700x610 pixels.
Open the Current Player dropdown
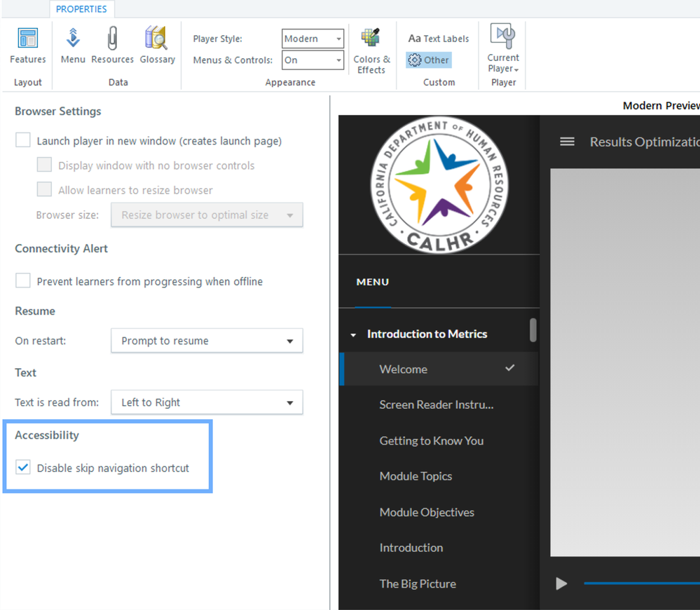[x=503, y=48]
